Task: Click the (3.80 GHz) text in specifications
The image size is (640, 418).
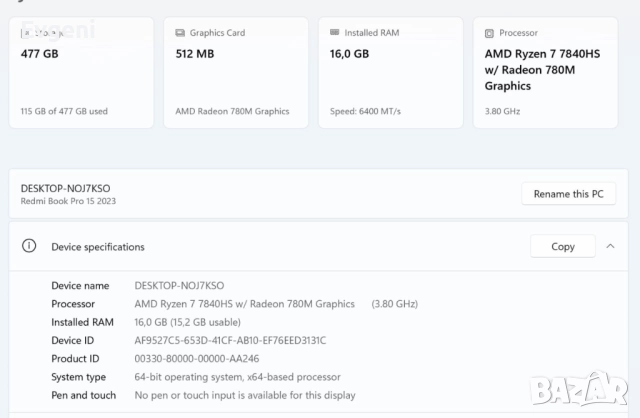Action: [395, 304]
